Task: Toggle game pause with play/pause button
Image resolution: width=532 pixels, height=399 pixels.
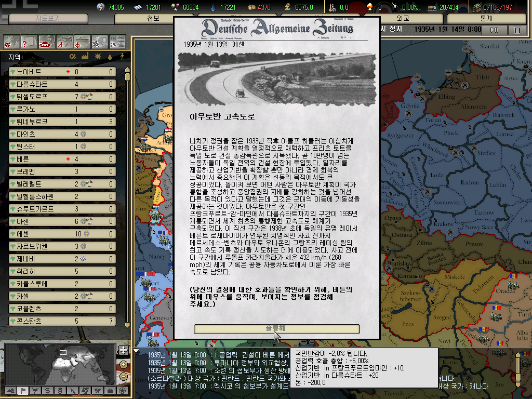Action: click(495, 30)
